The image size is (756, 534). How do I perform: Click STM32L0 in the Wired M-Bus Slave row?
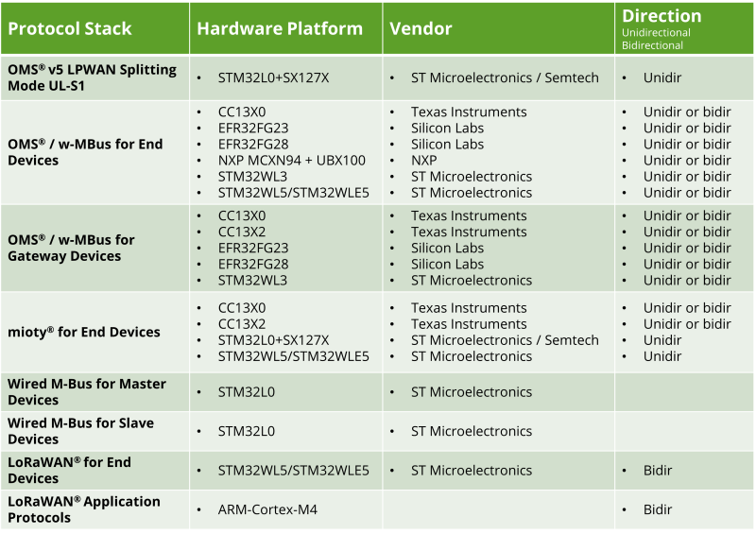click(247, 431)
